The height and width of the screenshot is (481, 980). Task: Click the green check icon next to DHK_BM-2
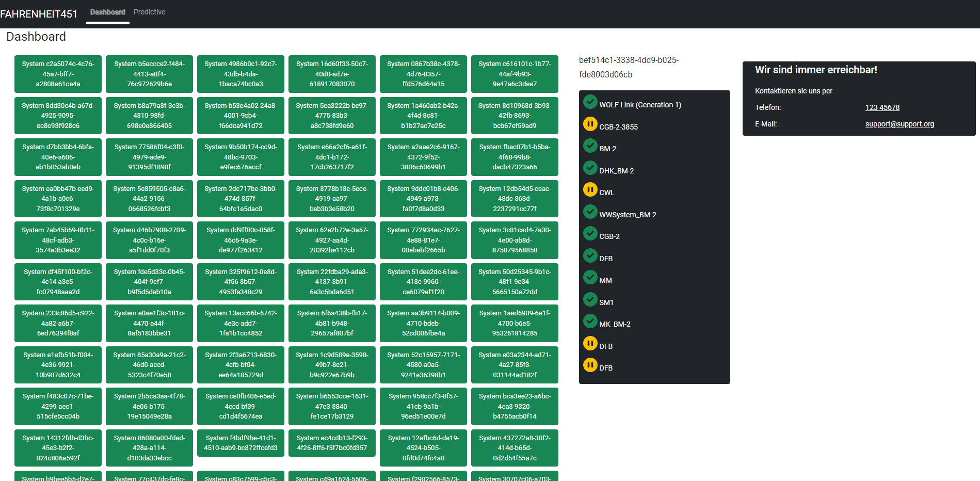point(590,168)
